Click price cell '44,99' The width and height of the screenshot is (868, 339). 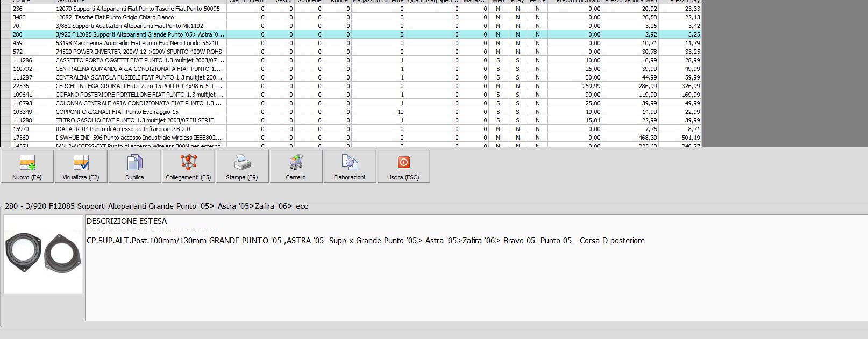(x=630, y=77)
